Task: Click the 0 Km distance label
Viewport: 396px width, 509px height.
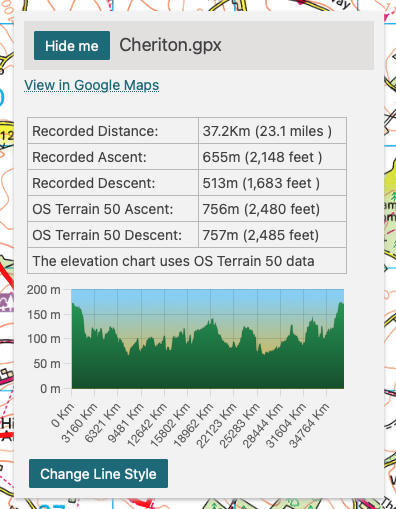Action: click(x=62, y=415)
